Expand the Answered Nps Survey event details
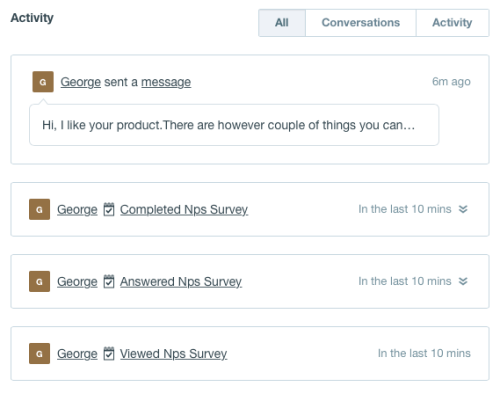This screenshot has height=401, width=500. pos(463,281)
